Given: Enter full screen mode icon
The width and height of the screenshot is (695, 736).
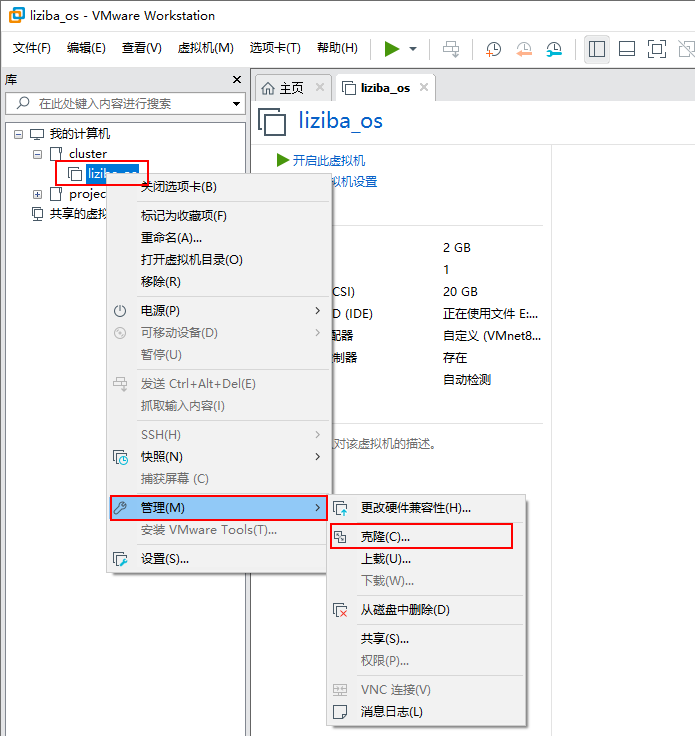Looking at the screenshot, I should coord(657,49).
